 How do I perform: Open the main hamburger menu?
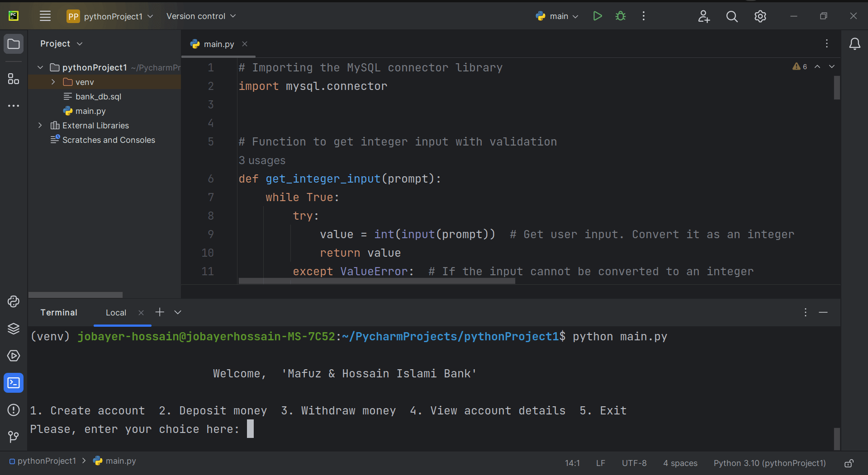pos(45,16)
